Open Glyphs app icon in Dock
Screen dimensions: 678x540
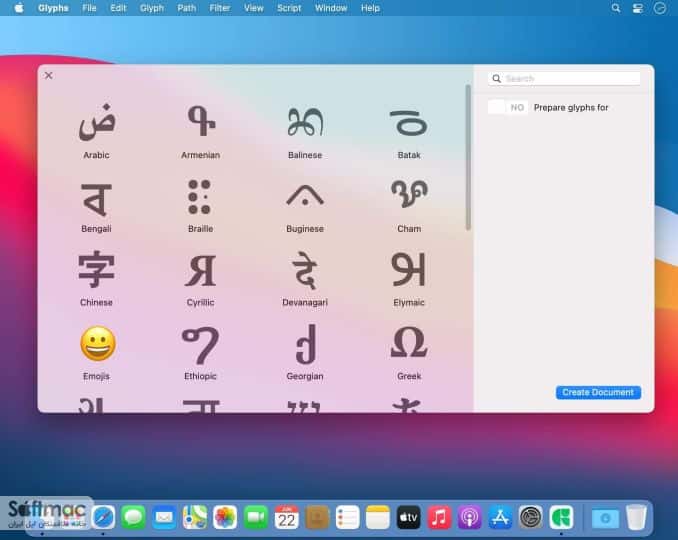pos(561,517)
